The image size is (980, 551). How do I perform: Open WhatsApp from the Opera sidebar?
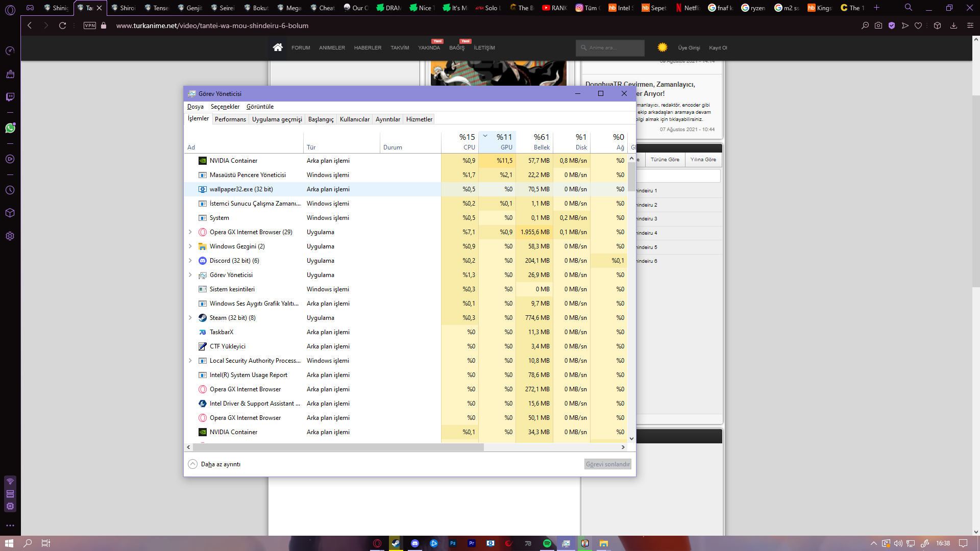click(10, 128)
